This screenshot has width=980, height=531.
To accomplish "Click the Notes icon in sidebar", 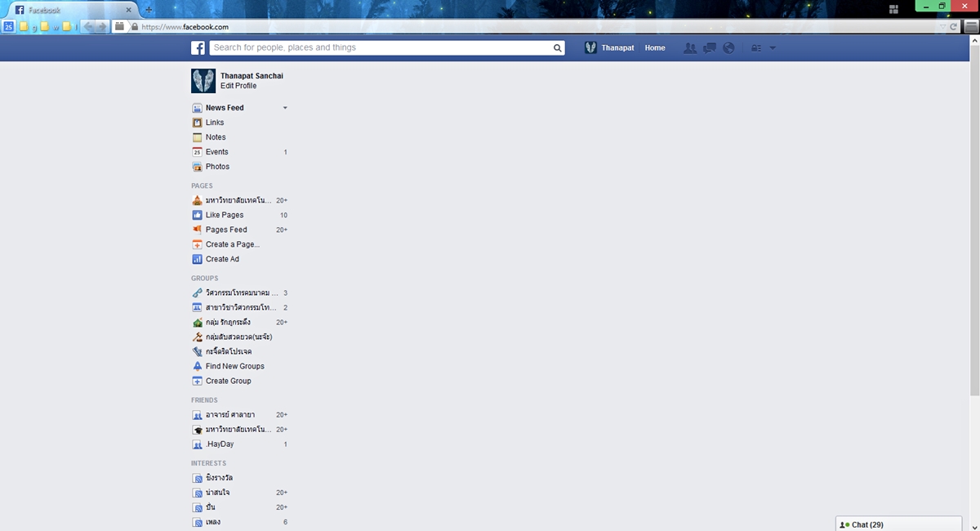I will (197, 137).
